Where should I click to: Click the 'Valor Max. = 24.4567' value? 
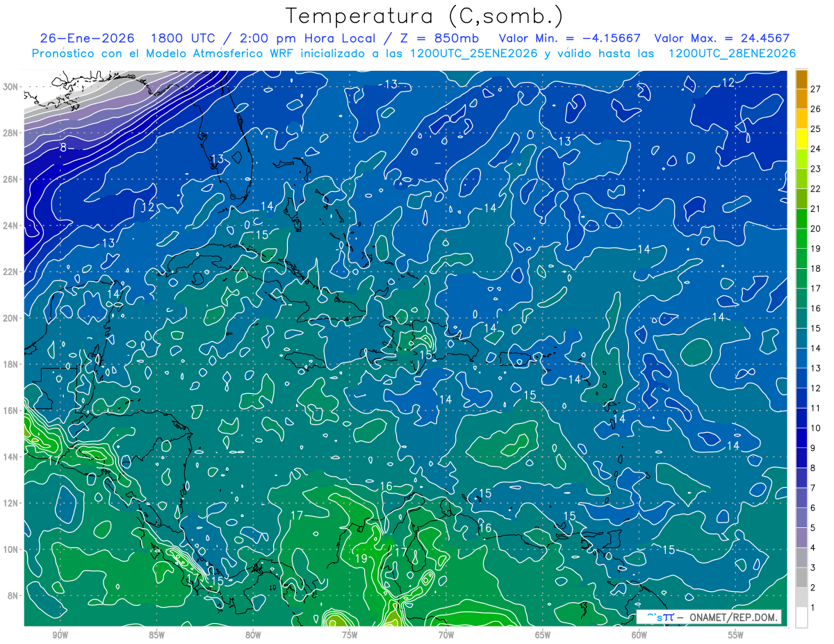click(722, 38)
